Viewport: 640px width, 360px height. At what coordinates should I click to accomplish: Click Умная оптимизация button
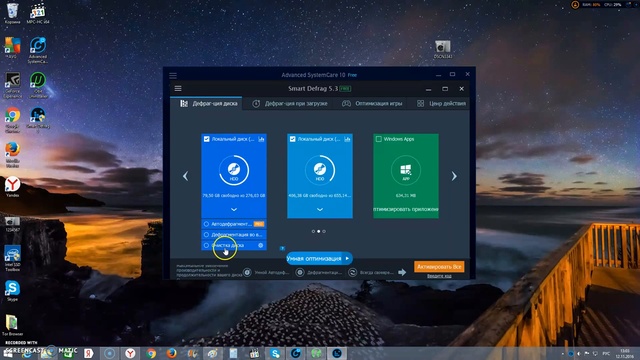(314, 258)
